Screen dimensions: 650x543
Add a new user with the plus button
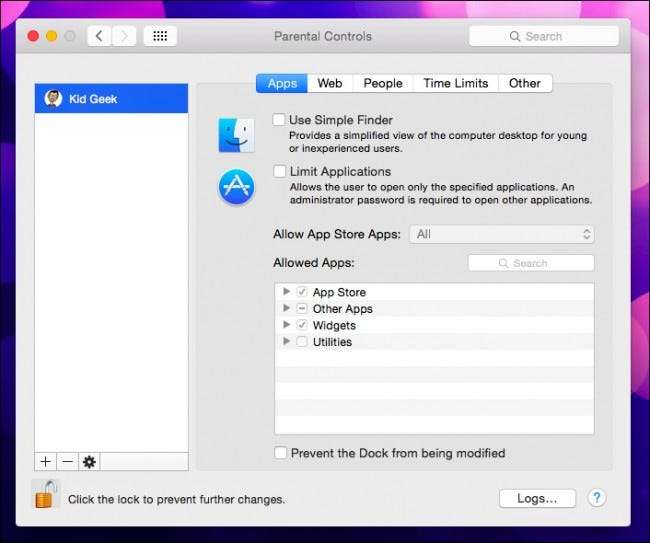click(46, 461)
